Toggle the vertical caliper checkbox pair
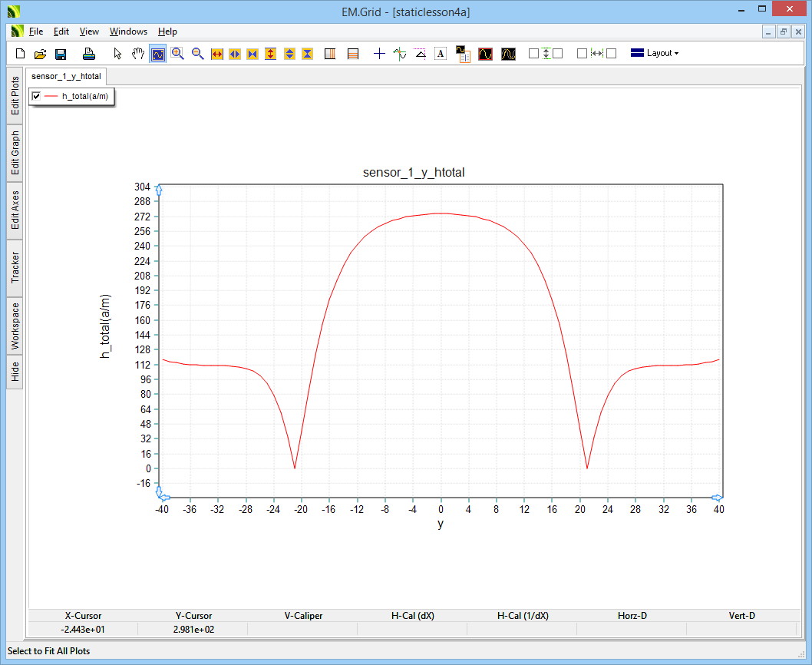The width and height of the screenshot is (812, 665). pyautogui.click(x=546, y=54)
